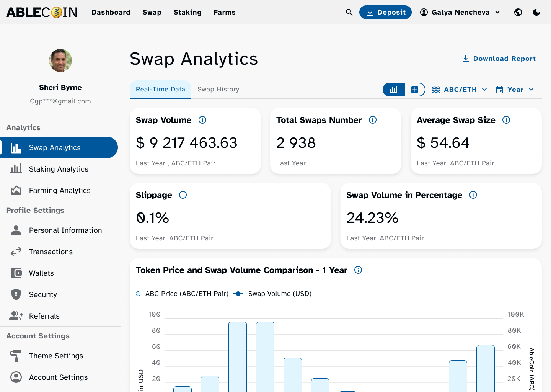The width and height of the screenshot is (551, 392).
Task: Click the search magnifier icon
Action: point(349,12)
